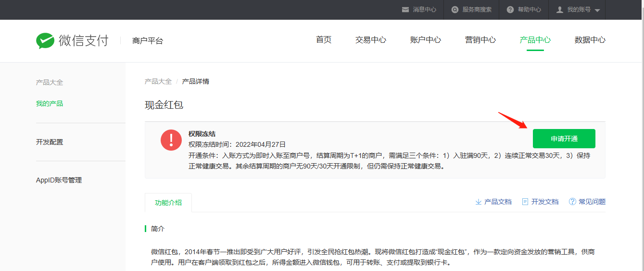Switch to the 功能介绍 tab
Image resolution: width=644 pixels, height=271 pixels.
click(168, 203)
